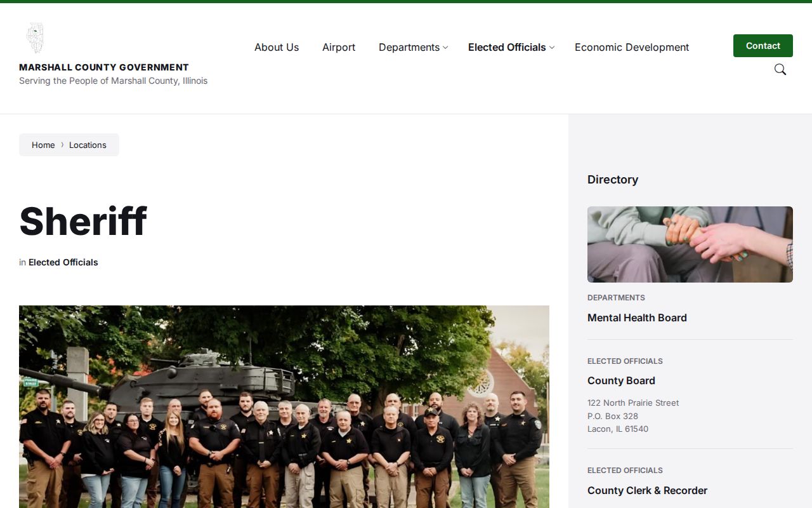Click the Marshall County Government site title

104,67
